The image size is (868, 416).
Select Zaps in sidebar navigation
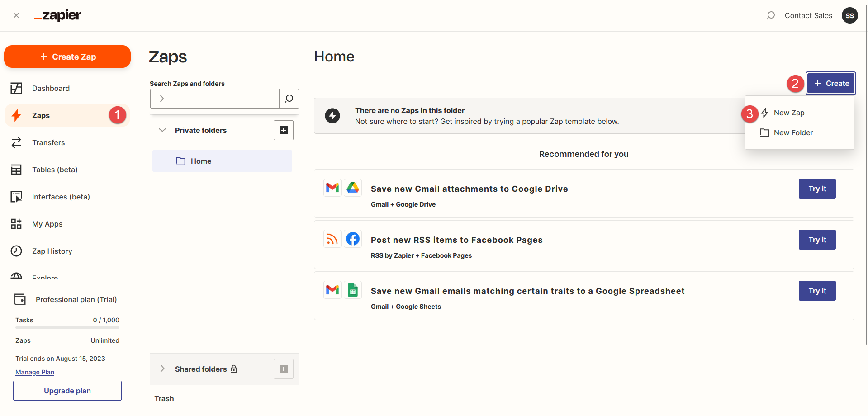[67, 115]
